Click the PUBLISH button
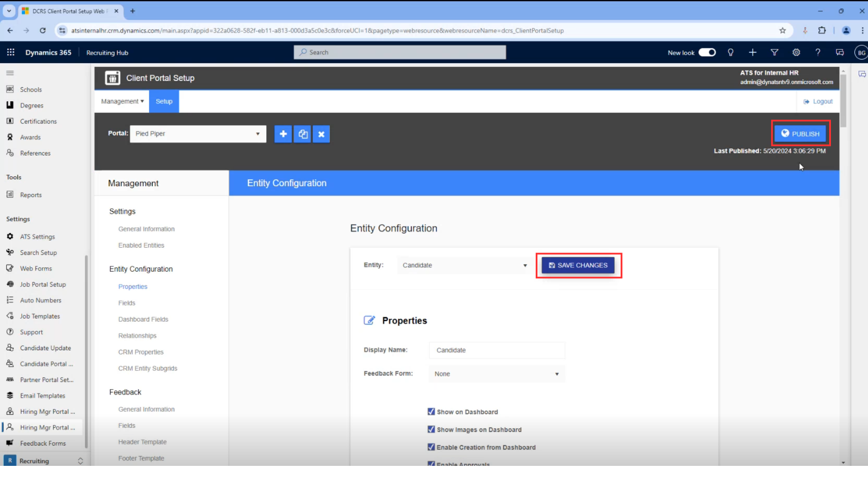This screenshot has height=488, width=868. coord(800,134)
